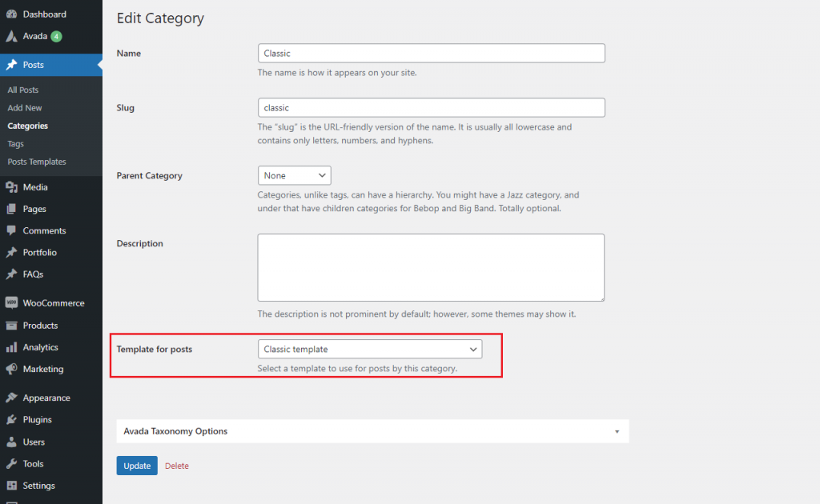820x504 pixels.
Task: Click the Avada update count badge
Action: [x=57, y=37]
